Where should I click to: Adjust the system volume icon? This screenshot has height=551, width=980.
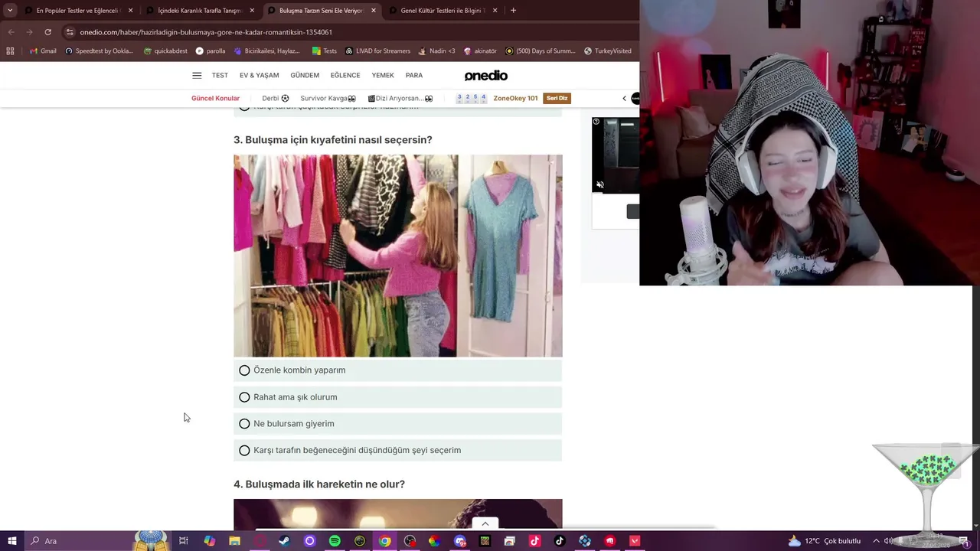[x=888, y=541]
